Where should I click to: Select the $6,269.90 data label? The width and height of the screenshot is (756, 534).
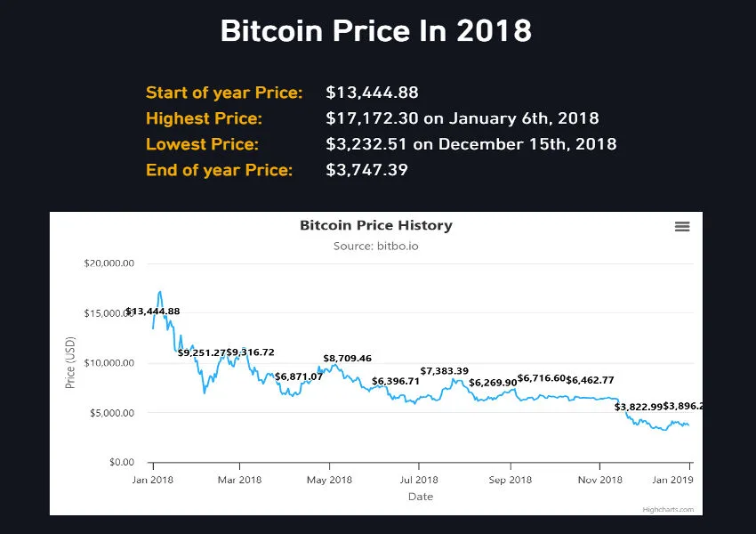[493, 383]
